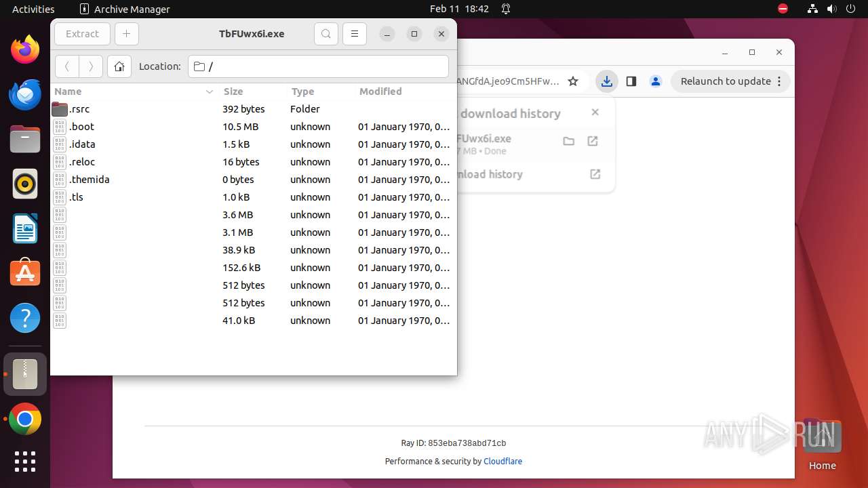Toggle the notification bell indicator
868x488 pixels.
tap(506, 9)
